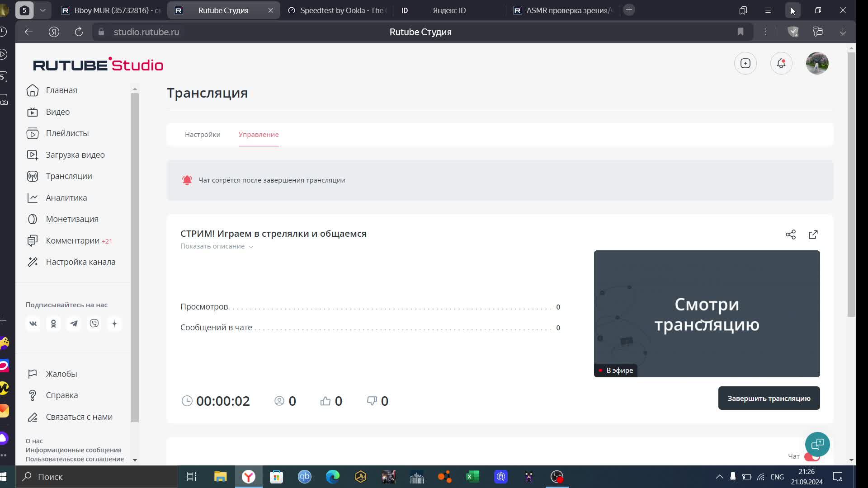Share the stream via share icon
The image size is (868, 488).
(791, 235)
